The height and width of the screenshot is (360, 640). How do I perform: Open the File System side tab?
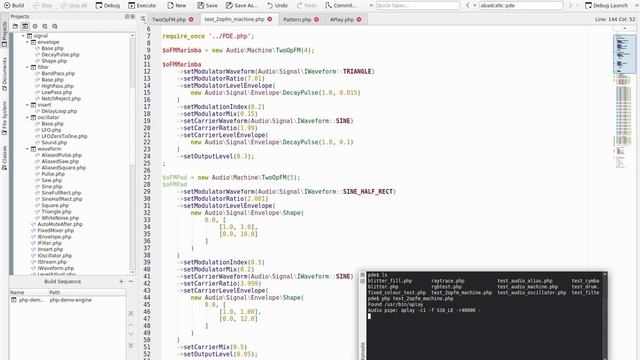(4, 118)
